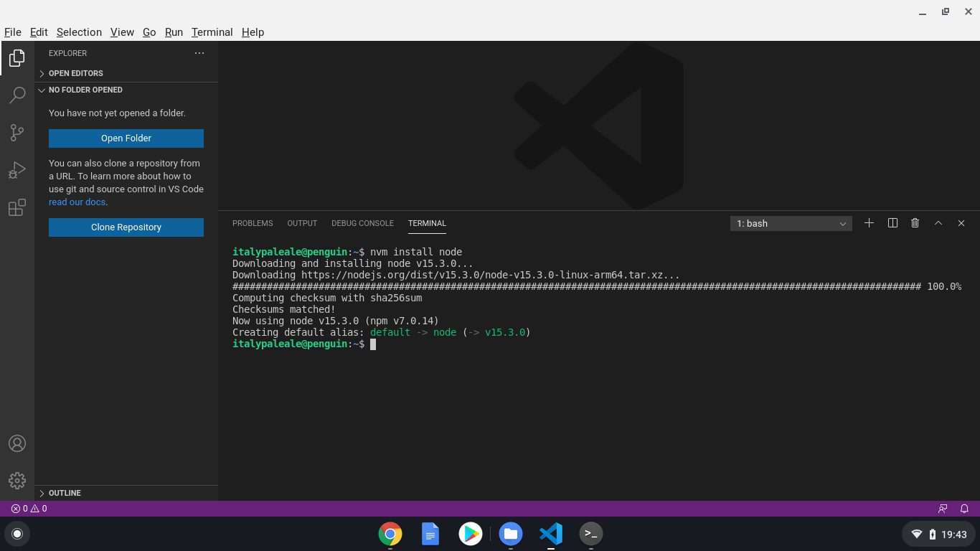Viewport: 980px width, 551px height.
Task: Create a new terminal with plus icon
Action: (x=869, y=223)
